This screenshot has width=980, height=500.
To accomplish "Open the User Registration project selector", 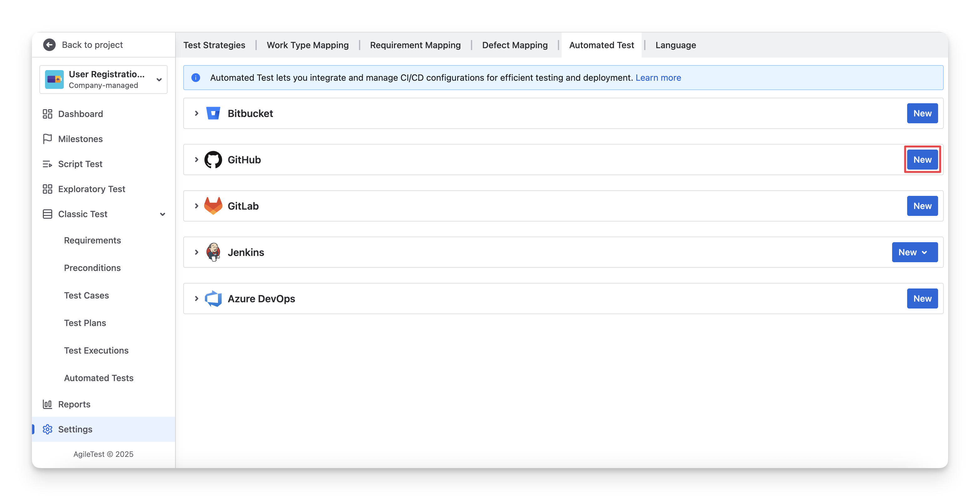I will 103,79.
